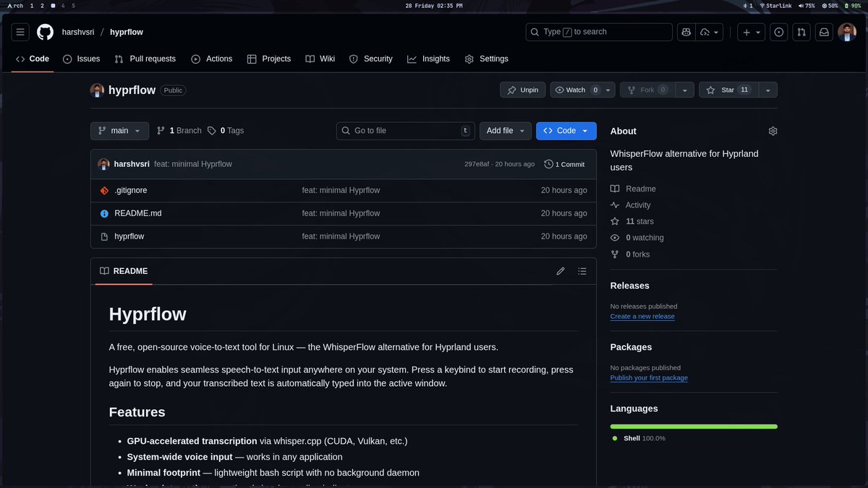Image resolution: width=868 pixels, height=488 pixels.
Task: Open the Releases heading link
Action: coord(630,286)
